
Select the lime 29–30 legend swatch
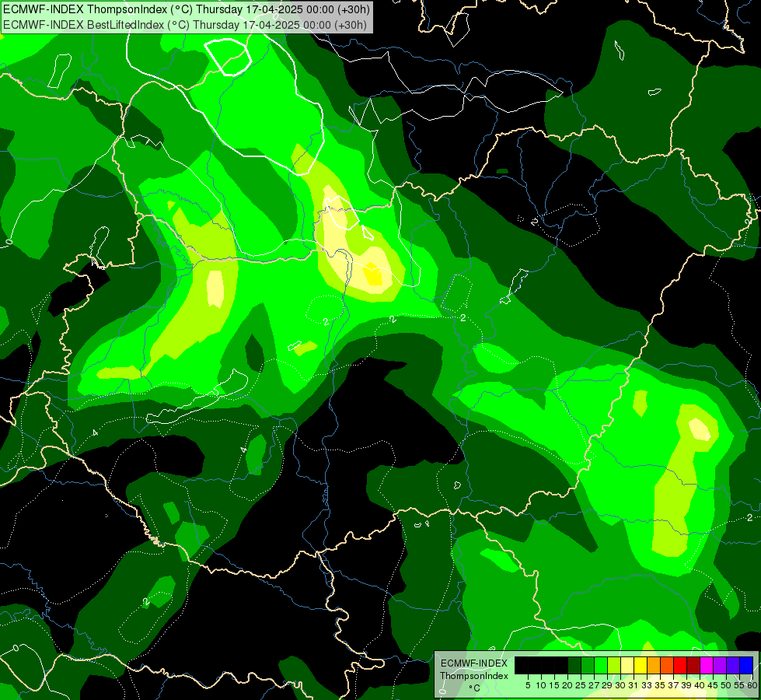pyautogui.click(x=614, y=665)
